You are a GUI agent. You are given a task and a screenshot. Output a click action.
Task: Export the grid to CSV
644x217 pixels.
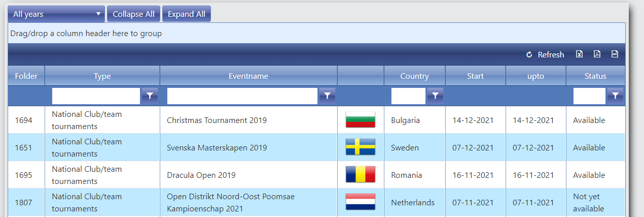tap(615, 54)
